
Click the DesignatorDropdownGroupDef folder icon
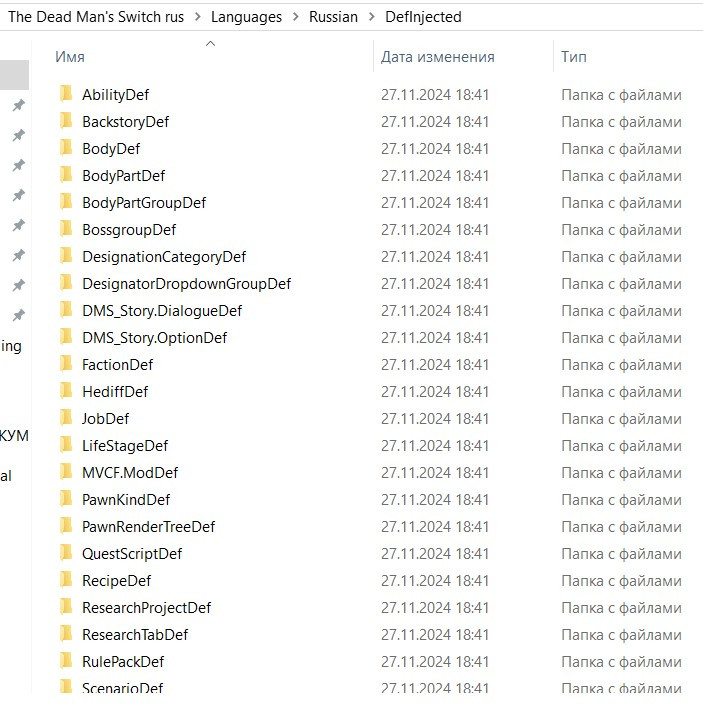tap(66, 282)
